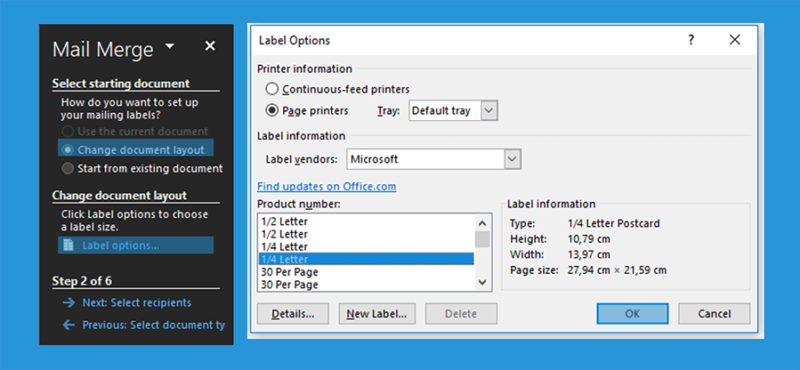The image size is (800, 370).
Task: Click the Mail Merge pane dropdown arrow
Action: point(170,46)
